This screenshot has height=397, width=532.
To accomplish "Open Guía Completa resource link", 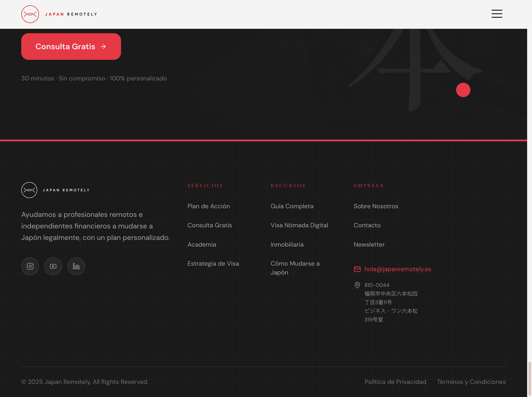I will [292, 206].
